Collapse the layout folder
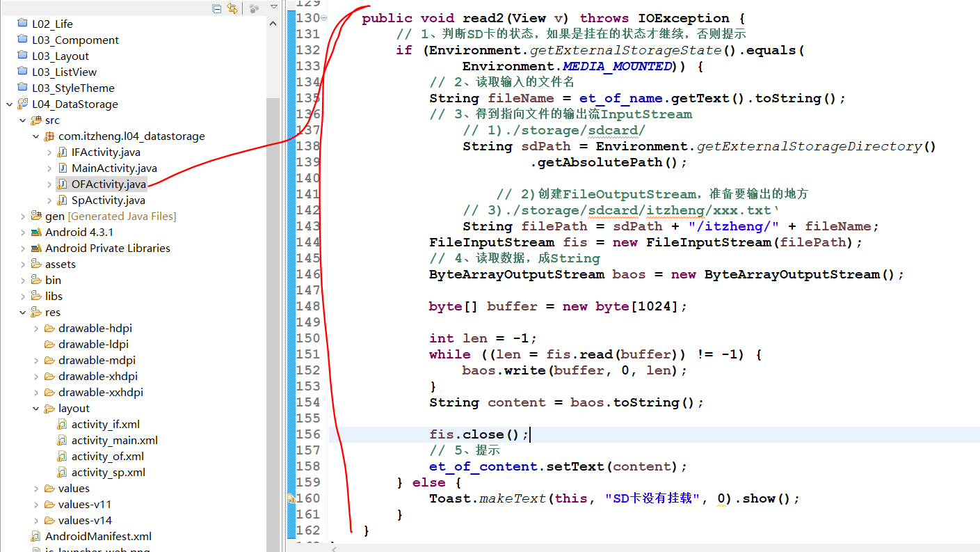The image size is (980, 552). point(36,409)
